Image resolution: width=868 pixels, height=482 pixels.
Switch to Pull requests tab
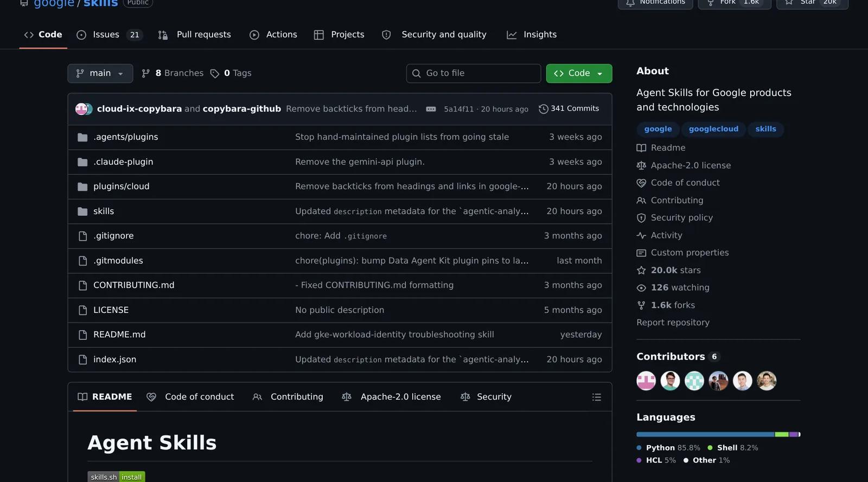(x=194, y=35)
